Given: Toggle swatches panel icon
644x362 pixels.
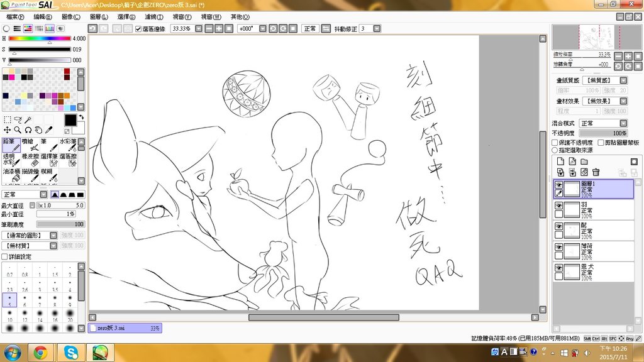Looking at the screenshot, I should click(x=50, y=28).
